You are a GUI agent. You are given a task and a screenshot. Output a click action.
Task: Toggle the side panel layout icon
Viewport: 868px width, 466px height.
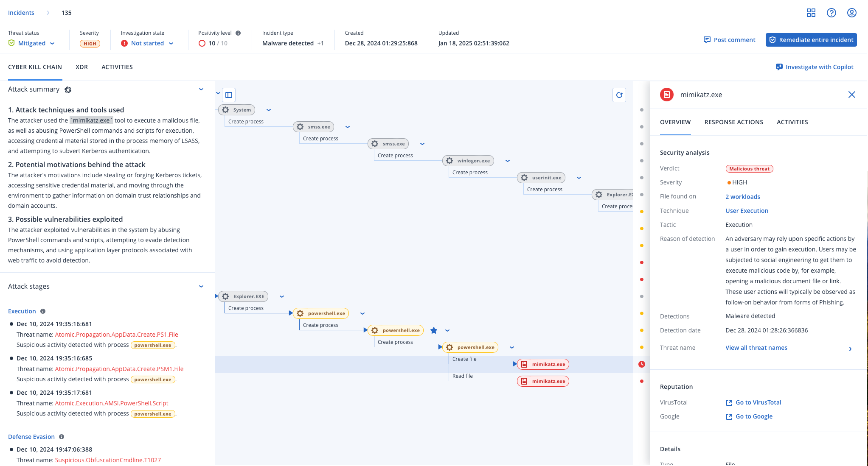click(x=229, y=95)
